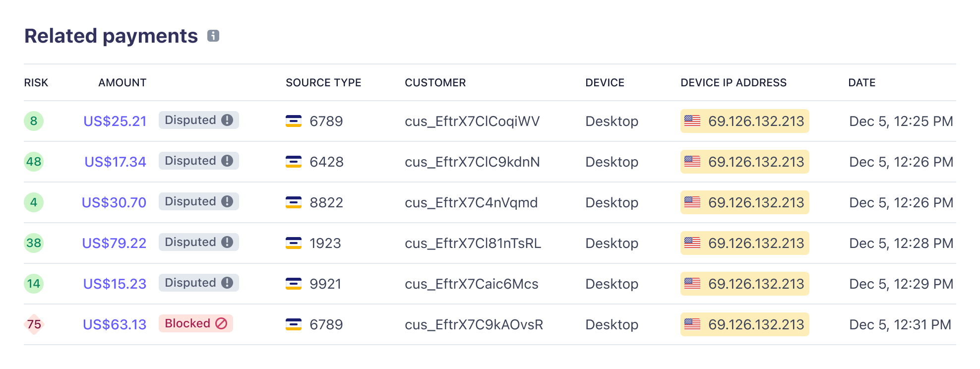The width and height of the screenshot is (980, 369).
Task: Click the card icon beside source 6428
Action: pos(294,161)
